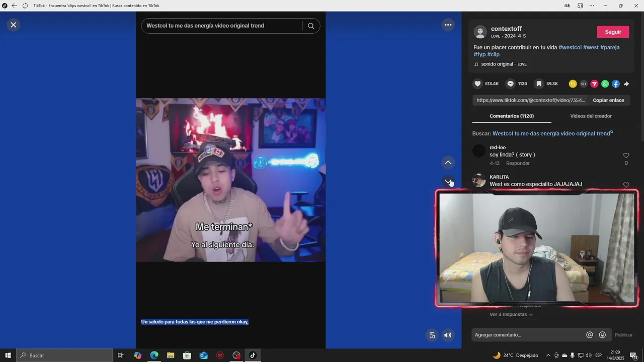Click the #westcol hashtag
The height and width of the screenshot is (362, 644).
pyautogui.click(x=570, y=47)
